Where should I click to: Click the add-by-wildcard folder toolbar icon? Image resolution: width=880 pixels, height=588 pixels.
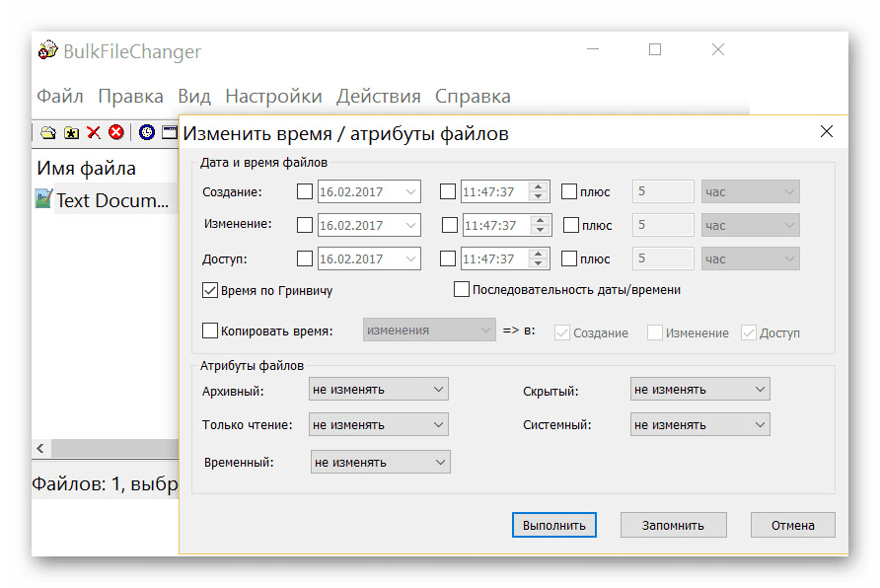tap(71, 133)
